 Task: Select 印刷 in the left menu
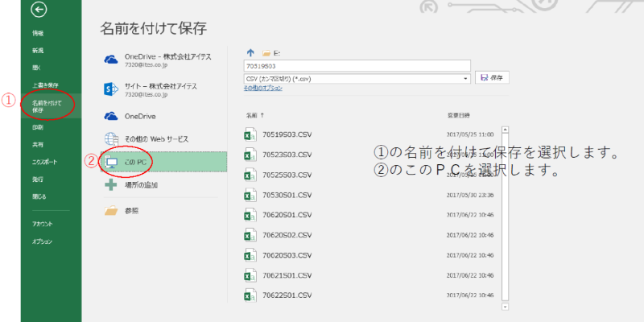click(38, 127)
